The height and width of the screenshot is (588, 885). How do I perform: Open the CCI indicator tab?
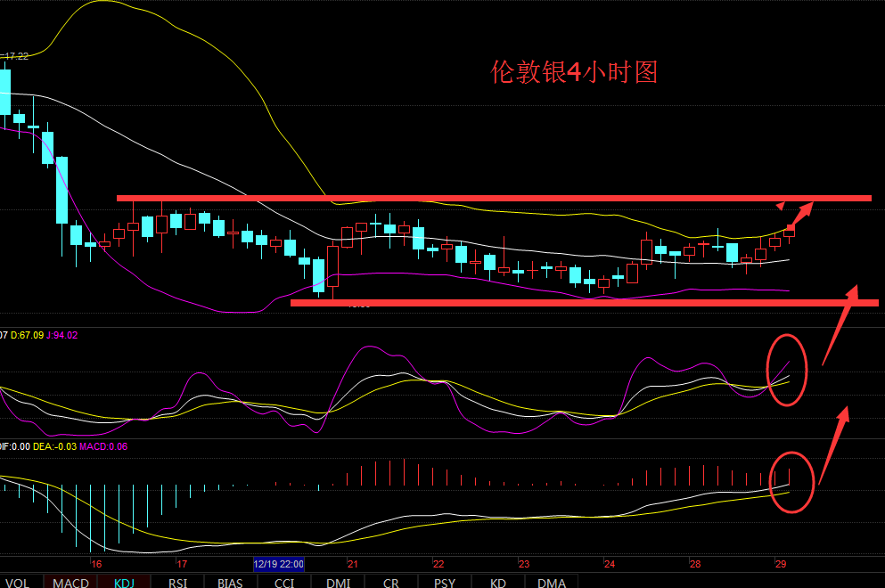coord(284,582)
